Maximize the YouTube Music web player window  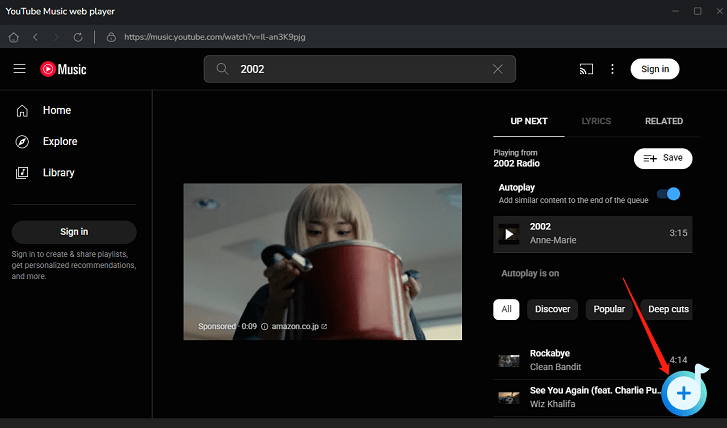coord(697,11)
